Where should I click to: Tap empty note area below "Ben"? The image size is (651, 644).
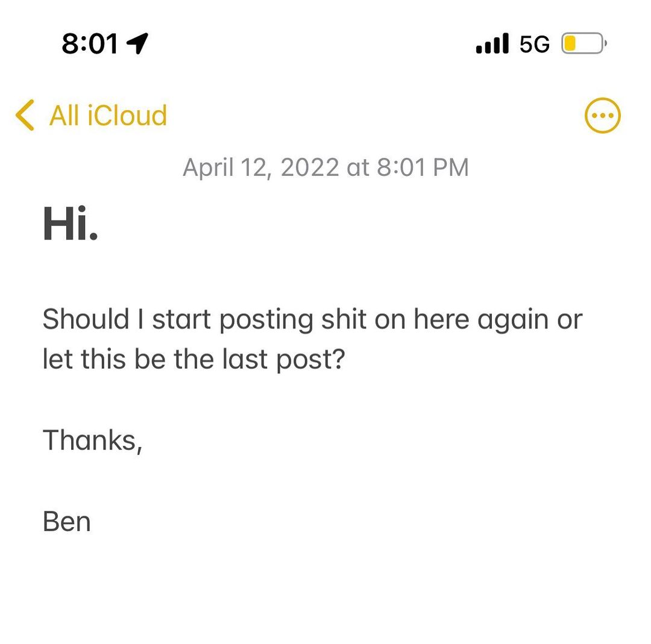click(x=325, y=590)
